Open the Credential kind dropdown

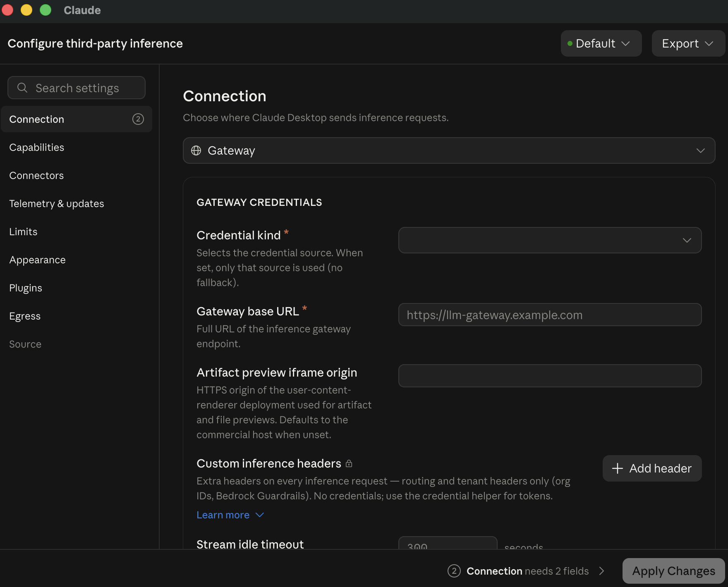pos(550,240)
